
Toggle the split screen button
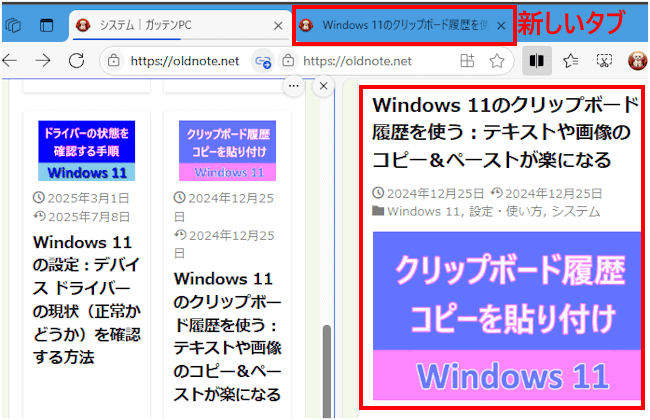pos(536,61)
